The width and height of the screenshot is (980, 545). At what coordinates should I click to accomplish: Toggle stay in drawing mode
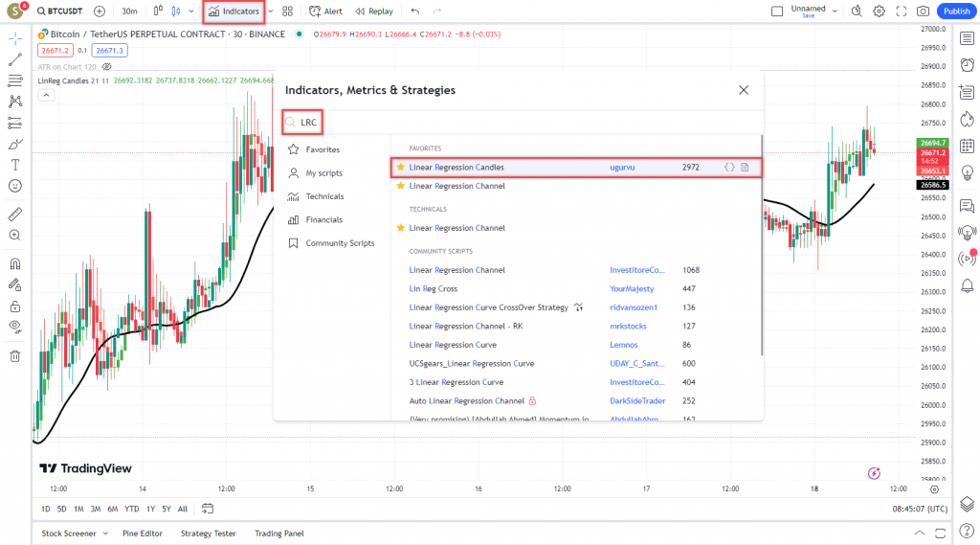pos(15,285)
